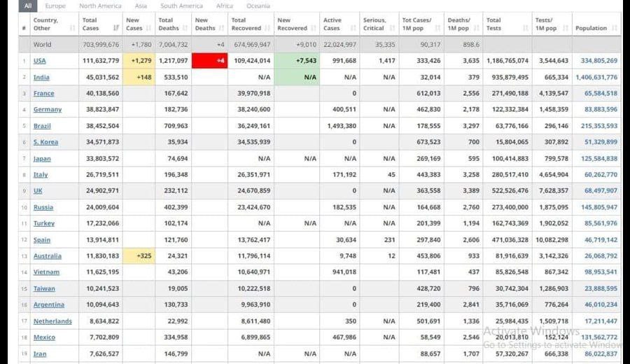The image size is (630, 364).
Task: Click sort arrows on Total Tests header
Action: point(526,28)
